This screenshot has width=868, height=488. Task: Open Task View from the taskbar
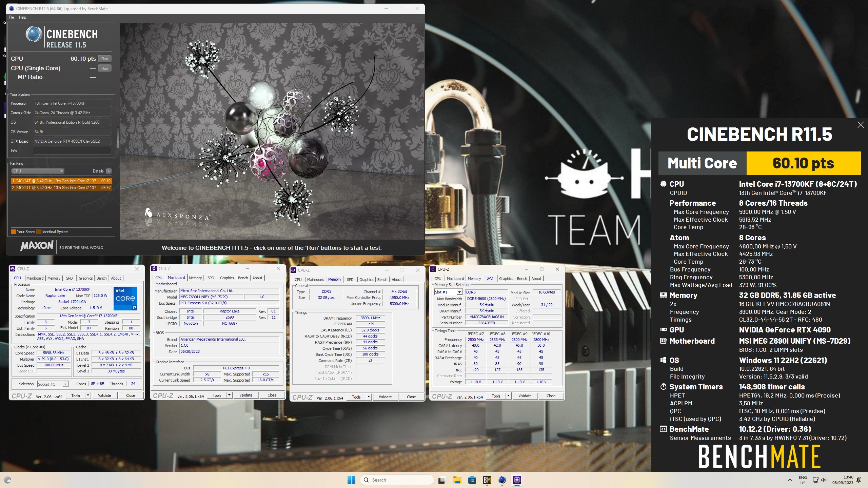click(x=441, y=480)
